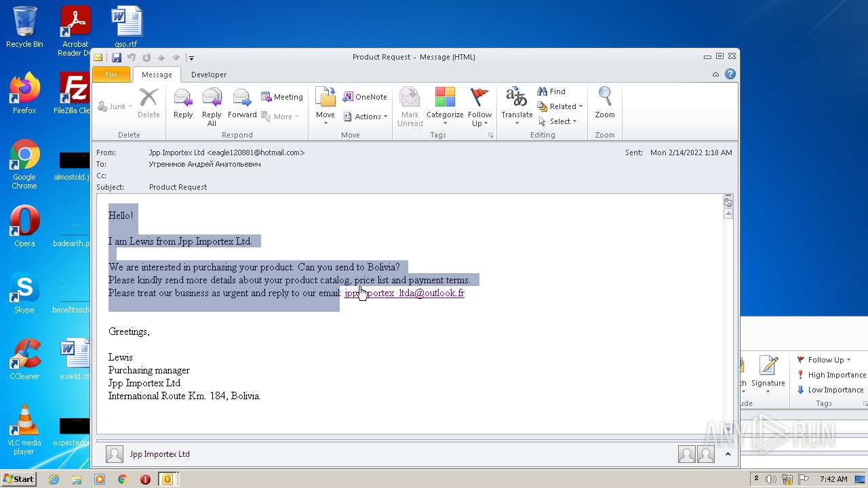Open the More respond options dropdown

tap(281, 117)
